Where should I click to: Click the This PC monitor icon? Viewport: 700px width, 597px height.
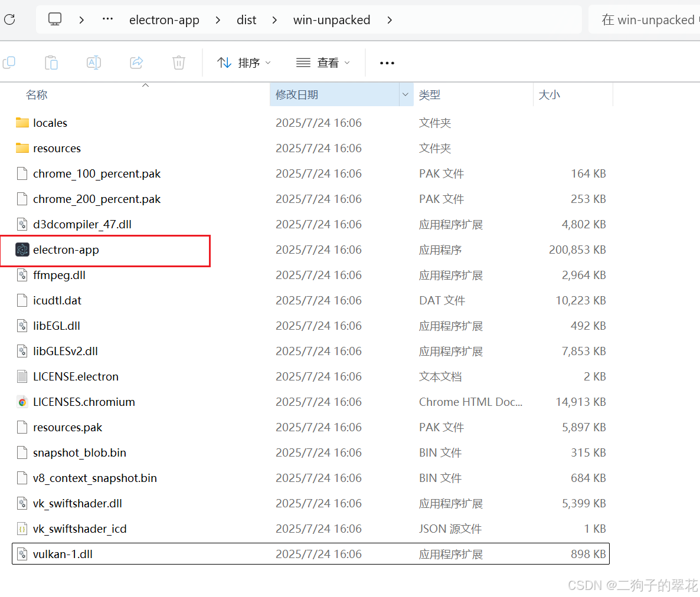(55, 19)
